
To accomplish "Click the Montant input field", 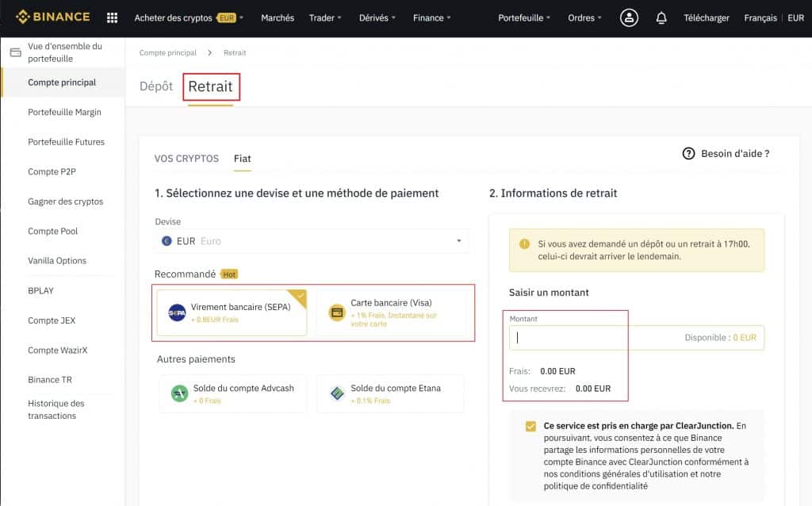I will tap(568, 337).
